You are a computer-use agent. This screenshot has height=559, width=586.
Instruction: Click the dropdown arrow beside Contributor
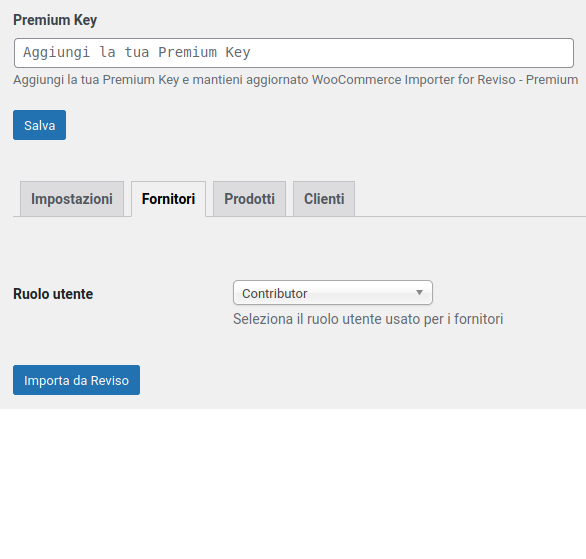pyautogui.click(x=419, y=293)
